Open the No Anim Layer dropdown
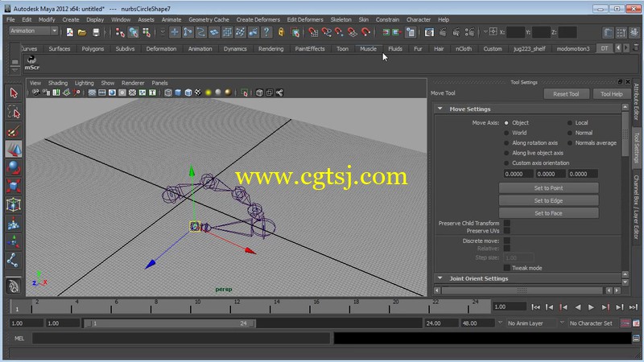 pos(530,323)
